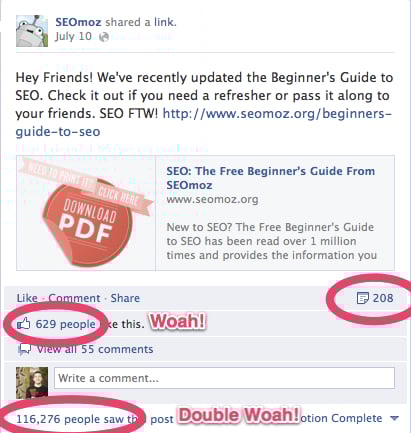
Task: Like this post
Action: (x=27, y=298)
